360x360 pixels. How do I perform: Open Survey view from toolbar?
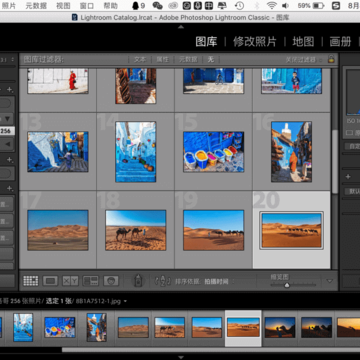coord(91,281)
